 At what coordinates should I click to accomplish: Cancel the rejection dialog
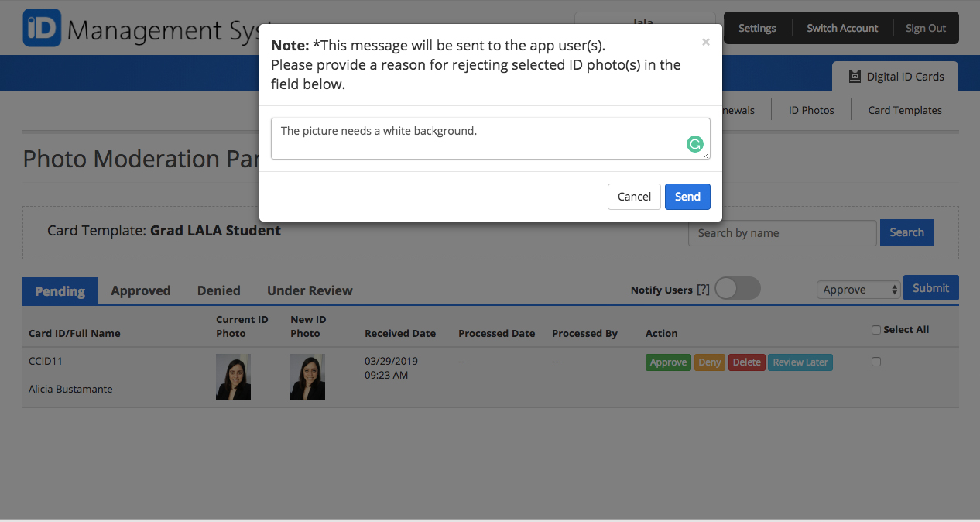click(634, 197)
